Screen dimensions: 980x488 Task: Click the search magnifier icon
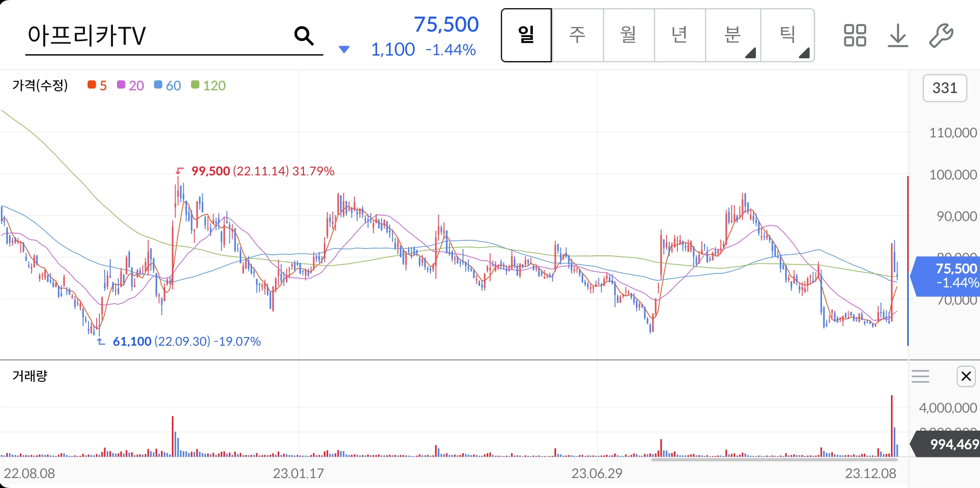tap(304, 36)
